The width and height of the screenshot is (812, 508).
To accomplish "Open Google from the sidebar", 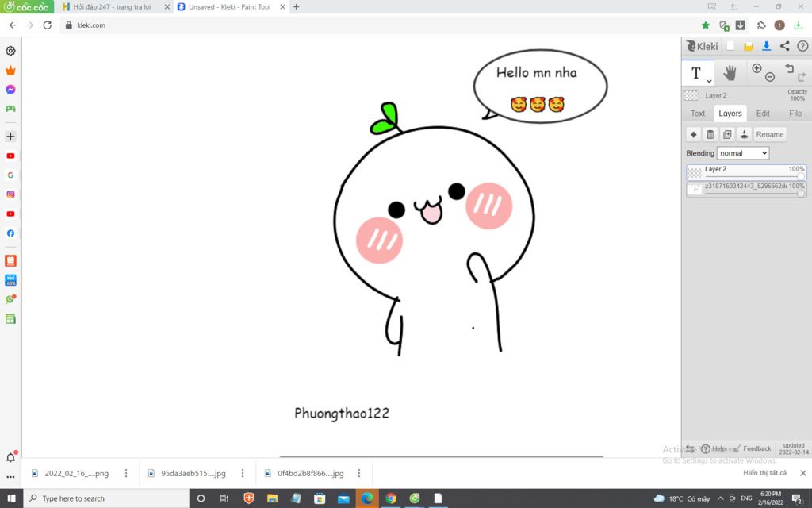I will pyautogui.click(x=10, y=175).
